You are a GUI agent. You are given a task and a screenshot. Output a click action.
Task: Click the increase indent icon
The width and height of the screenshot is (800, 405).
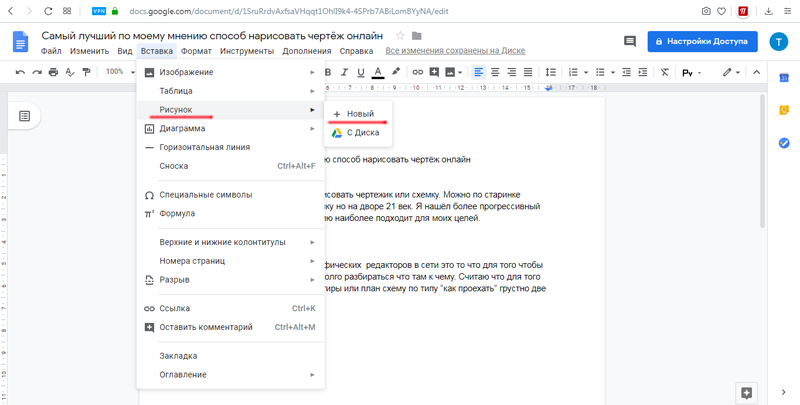[643, 72]
